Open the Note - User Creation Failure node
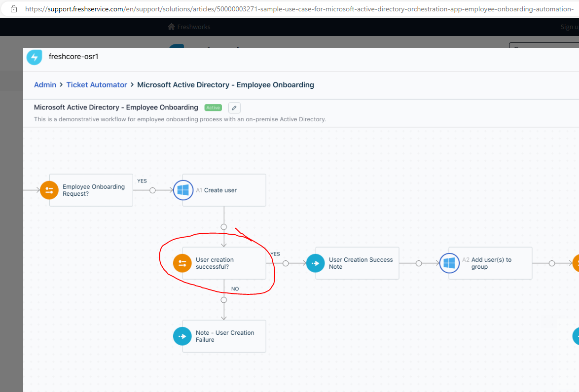Screen dimensions: 579x392 (x=224, y=336)
